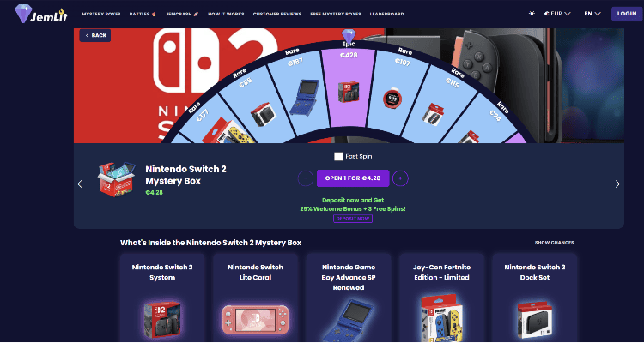Toggle the light mode sun icon

tap(532, 14)
